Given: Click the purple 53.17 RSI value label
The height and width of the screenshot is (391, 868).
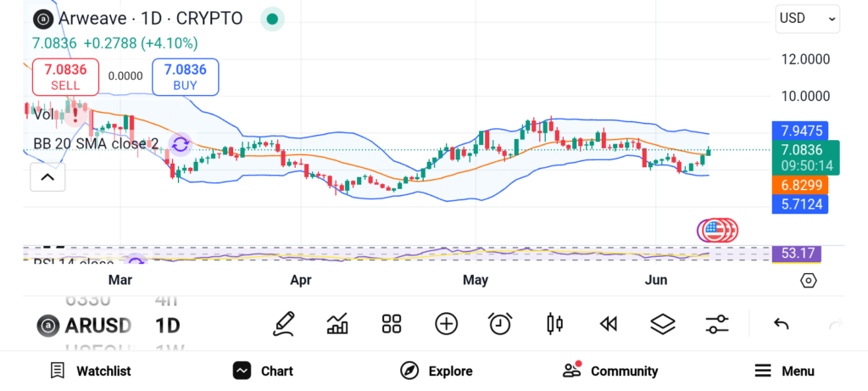Looking at the screenshot, I should point(797,254).
